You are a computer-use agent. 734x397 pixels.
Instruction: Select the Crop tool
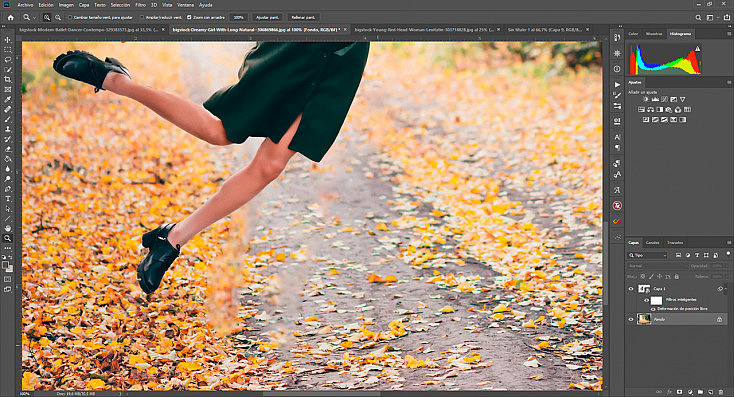click(x=7, y=80)
